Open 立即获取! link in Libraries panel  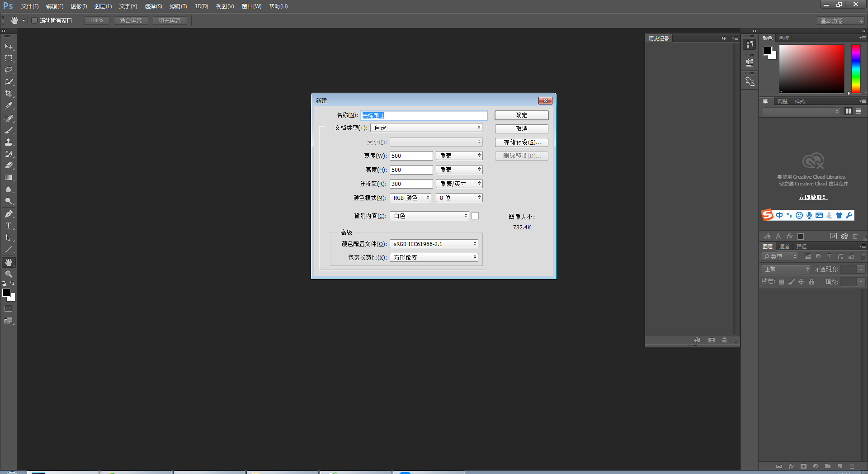[813, 197]
